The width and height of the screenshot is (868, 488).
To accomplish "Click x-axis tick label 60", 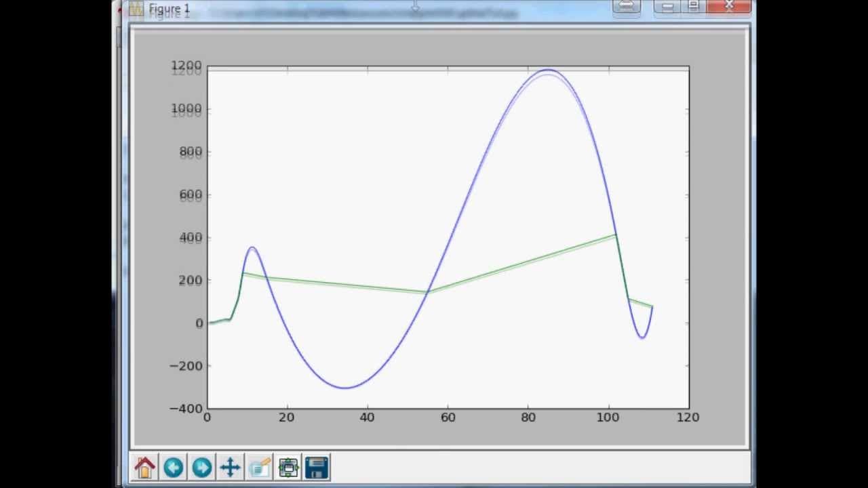I will pos(448,418).
